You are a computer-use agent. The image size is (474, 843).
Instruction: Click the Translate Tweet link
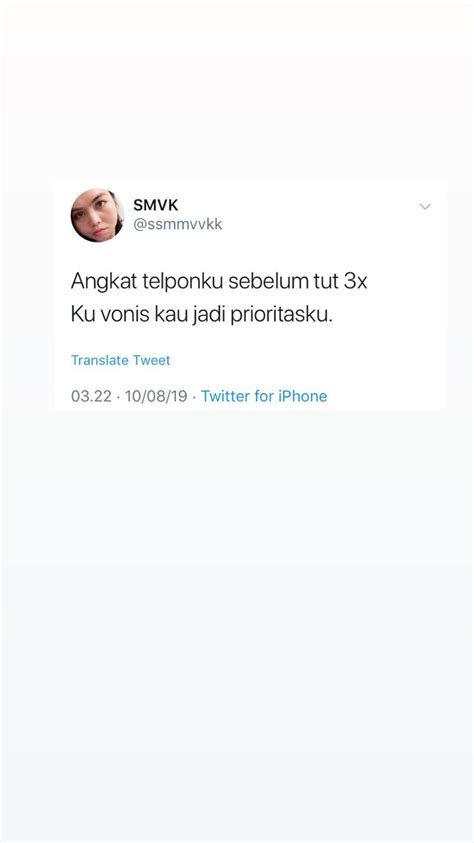(121, 360)
